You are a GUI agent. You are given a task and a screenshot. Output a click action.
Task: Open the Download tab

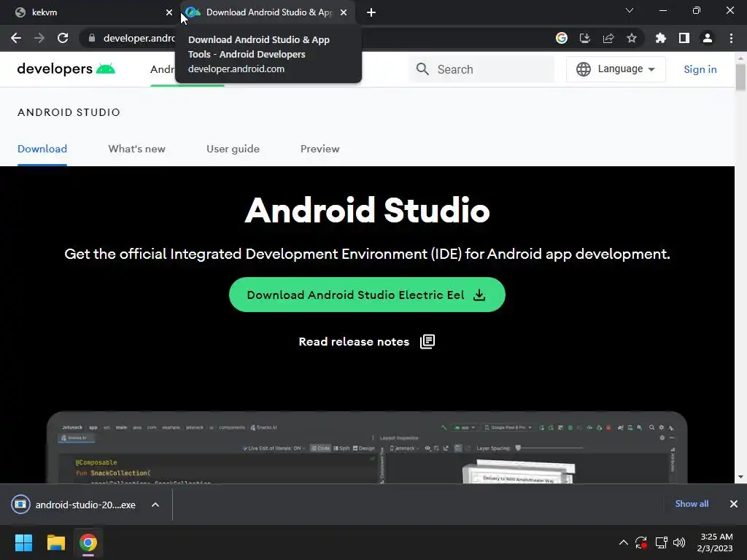pos(42,149)
